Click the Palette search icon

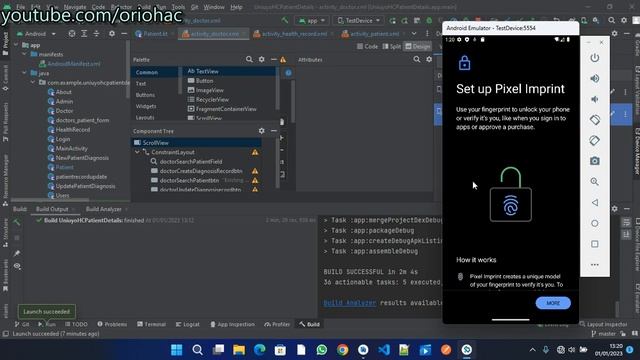click(249, 60)
